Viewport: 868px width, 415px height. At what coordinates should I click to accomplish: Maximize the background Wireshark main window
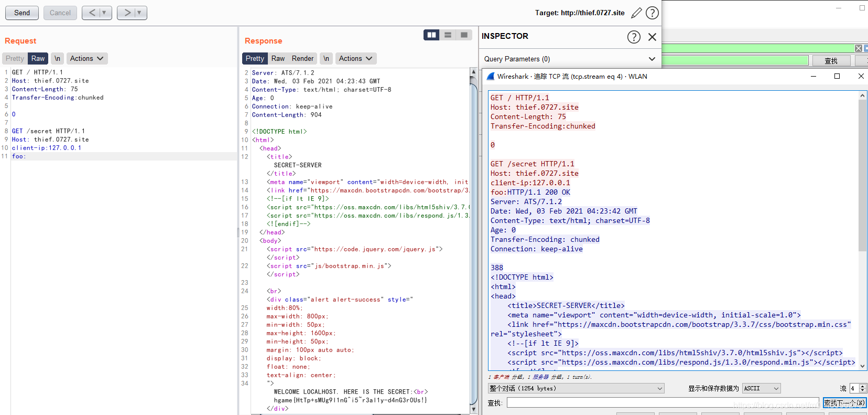coord(862,8)
